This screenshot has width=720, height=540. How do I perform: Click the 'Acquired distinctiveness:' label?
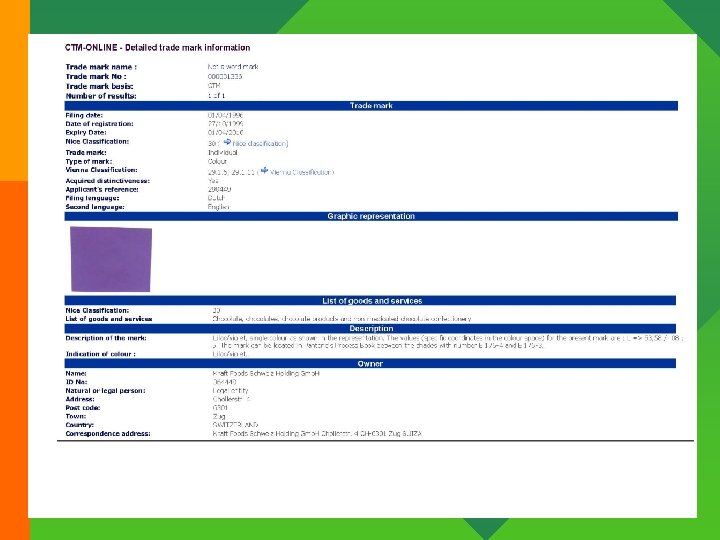click(107, 181)
